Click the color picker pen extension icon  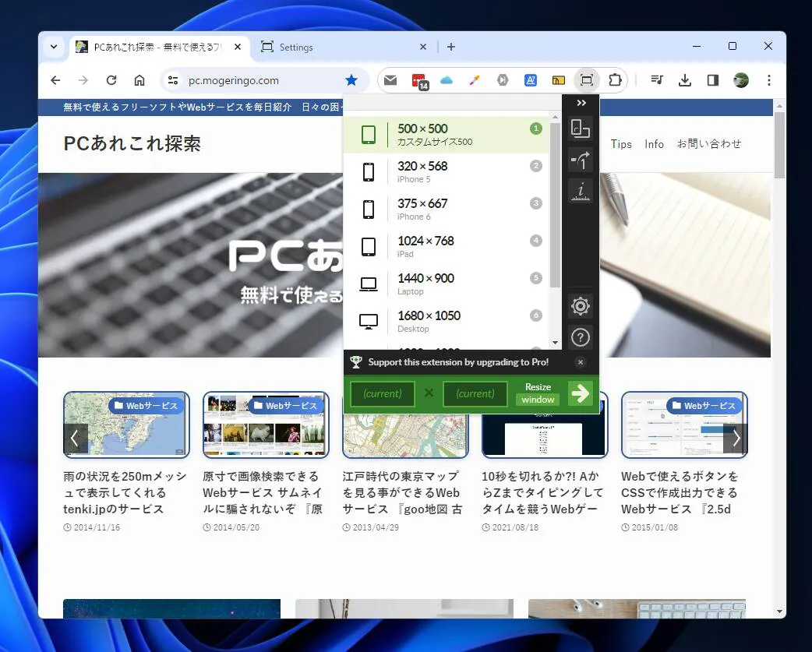click(x=475, y=80)
